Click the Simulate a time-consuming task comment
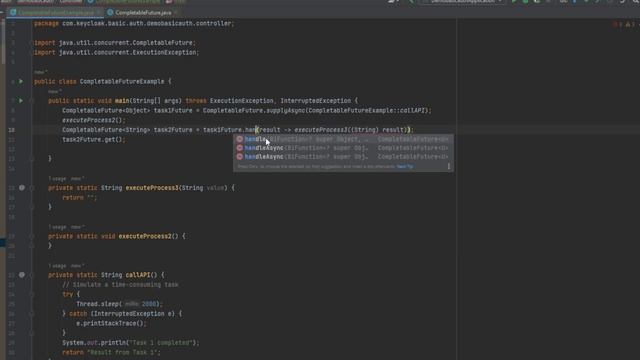Viewport: 640px width, 360px height. click(120, 284)
